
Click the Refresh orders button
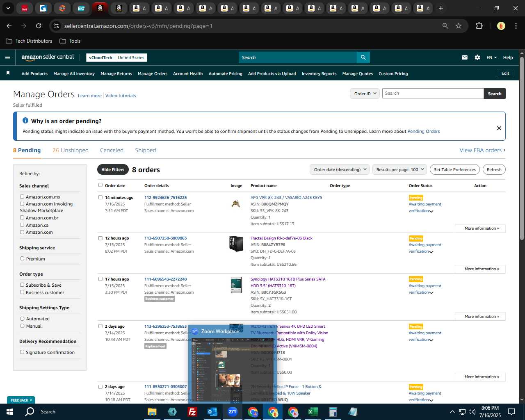[x=494, y=169]
